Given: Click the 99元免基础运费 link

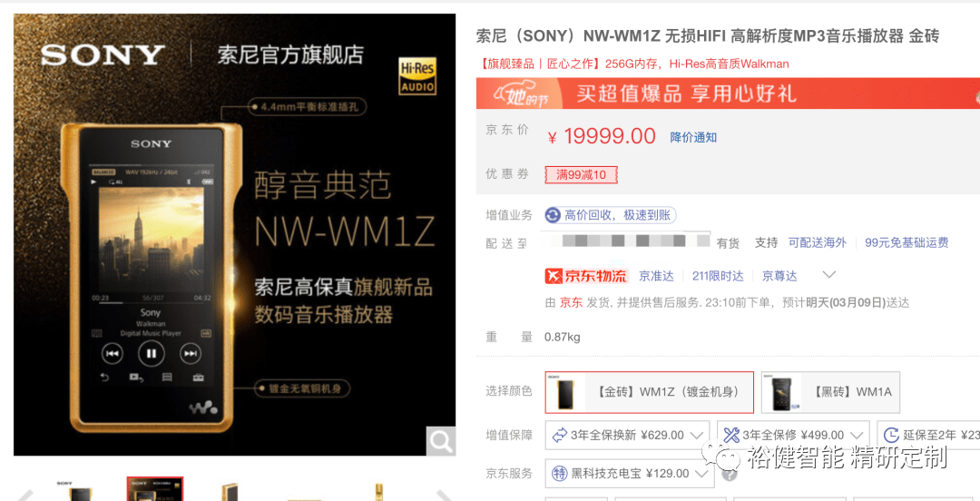Looking at the screenshot, I should [x=906, y=242].
